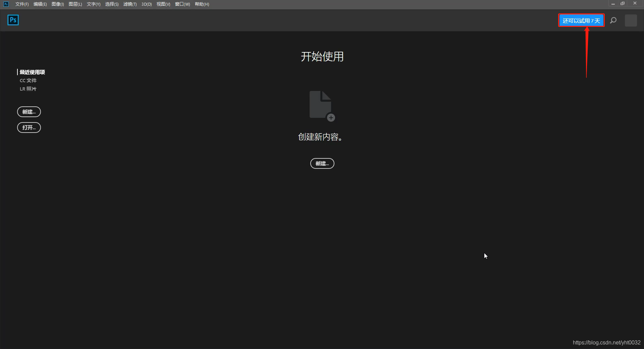Select the 最近使用项 sidebar tab
The image size is (644, 349).
click(32, 72)
